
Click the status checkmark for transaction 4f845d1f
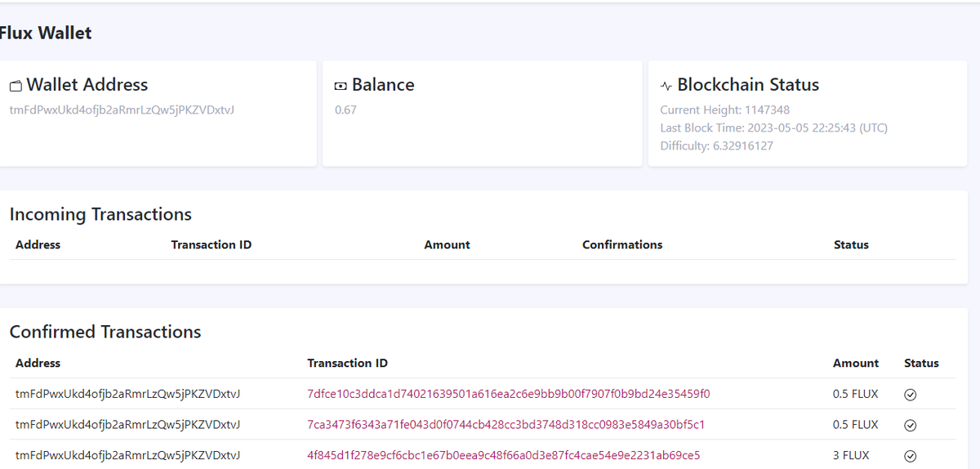(911, 456)
